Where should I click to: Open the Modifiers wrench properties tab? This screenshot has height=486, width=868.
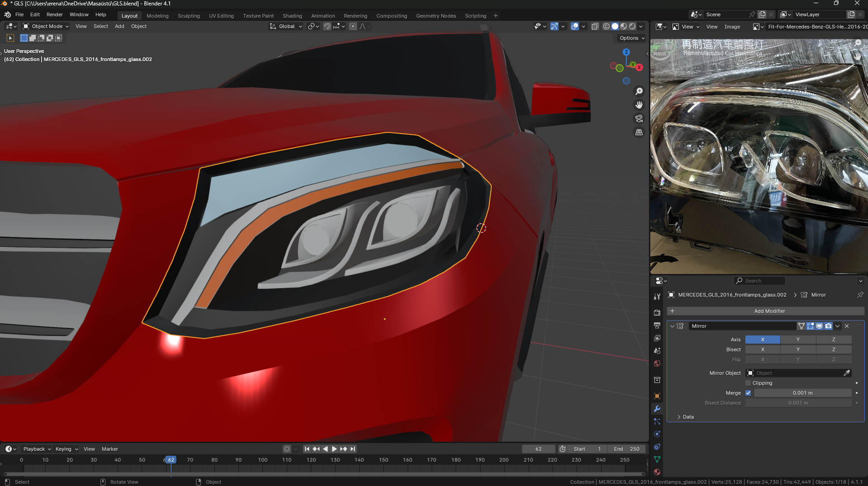(x=657, y=409)
